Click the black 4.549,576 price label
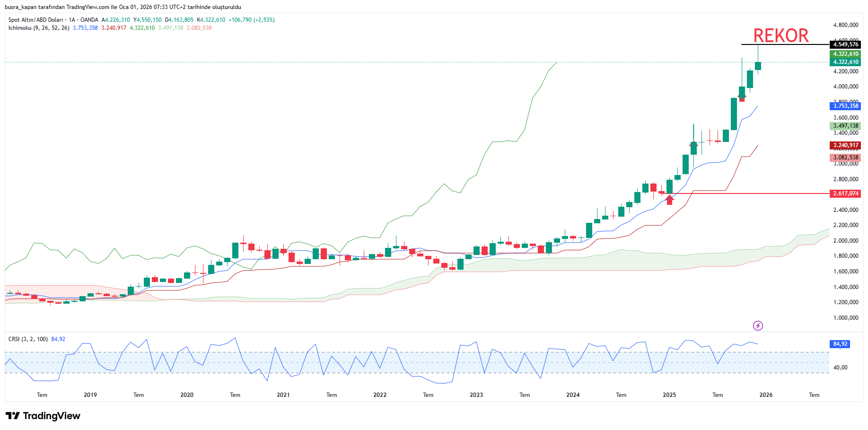Viewport: 868px width, 430px height. [x=845, y=44]
